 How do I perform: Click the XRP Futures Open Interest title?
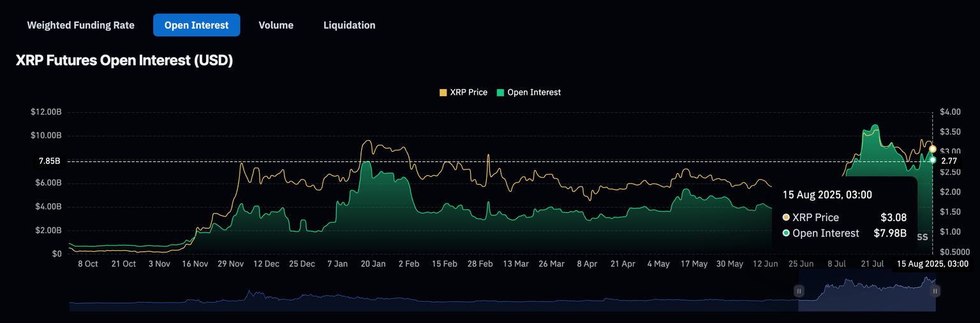(x=124, y=61)
